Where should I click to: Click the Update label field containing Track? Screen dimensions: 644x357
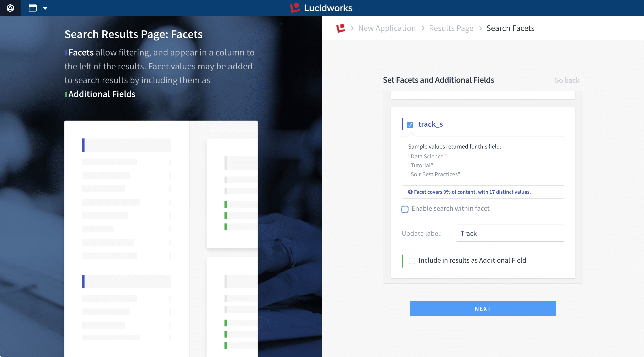[510, 233]
